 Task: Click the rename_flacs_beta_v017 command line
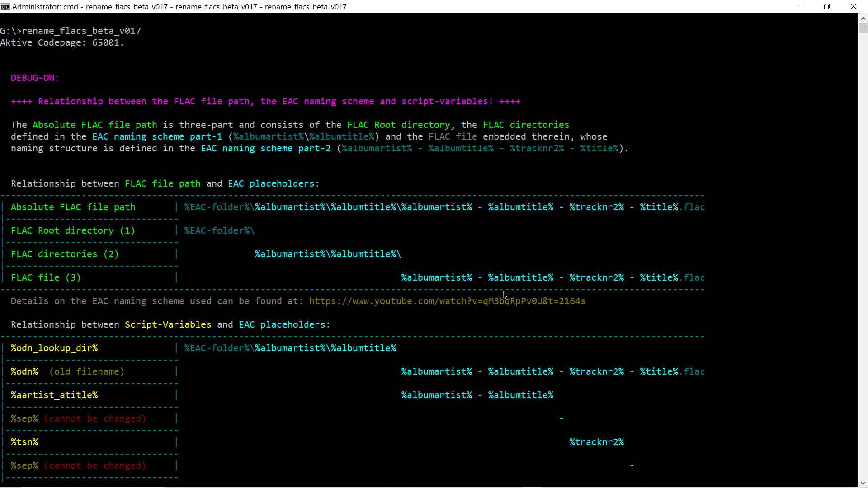pyautogui.click(x=81, y=31)
